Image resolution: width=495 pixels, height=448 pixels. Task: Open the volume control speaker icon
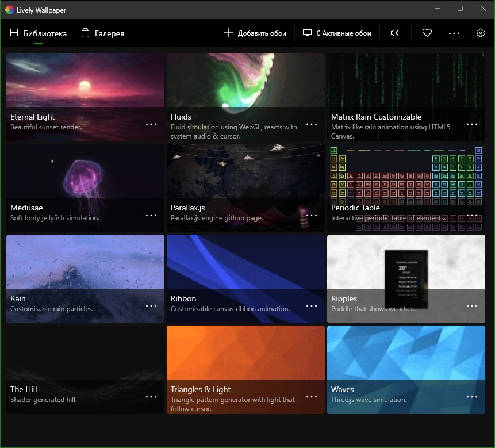click(x=394, y=33)
